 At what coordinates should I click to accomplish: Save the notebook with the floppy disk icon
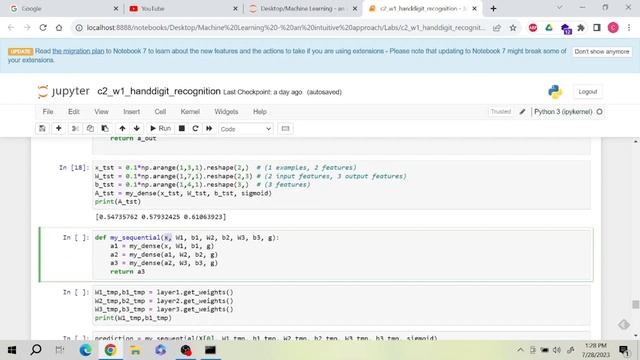point(42,129)
